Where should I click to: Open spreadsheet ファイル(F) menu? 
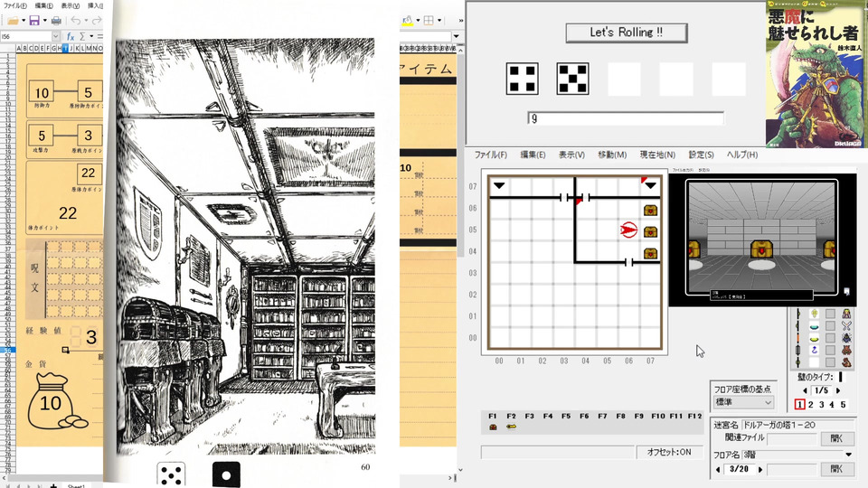15,5
